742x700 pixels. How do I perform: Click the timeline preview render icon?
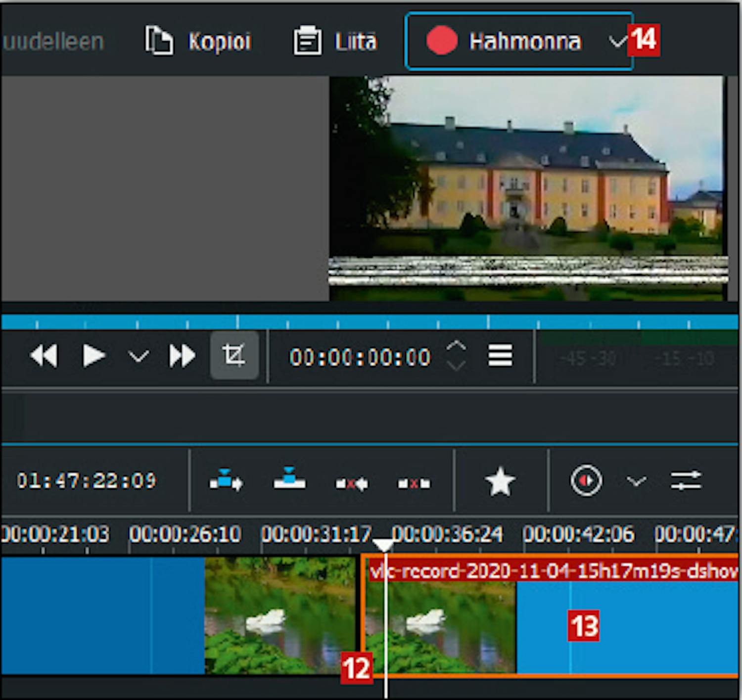(x=586, y=480)
